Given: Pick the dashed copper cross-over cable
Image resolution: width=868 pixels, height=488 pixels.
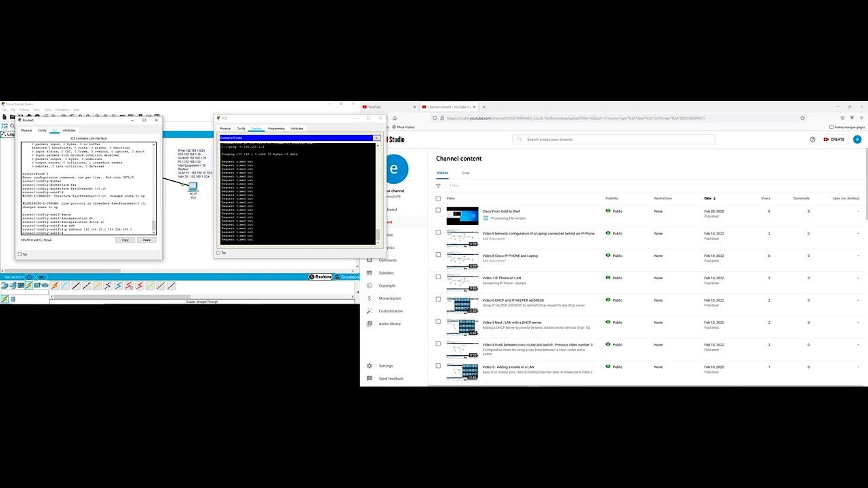Looking at the screenshot, I should click(x=86, y=285).
